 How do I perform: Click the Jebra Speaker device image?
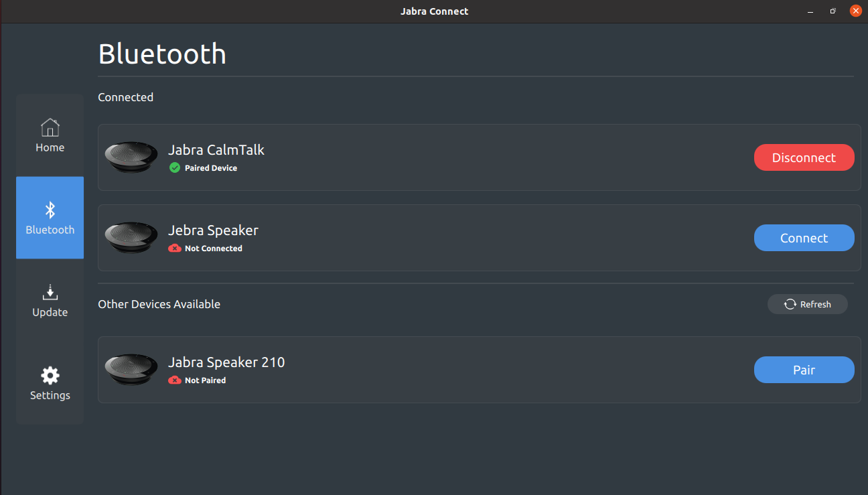131,238
